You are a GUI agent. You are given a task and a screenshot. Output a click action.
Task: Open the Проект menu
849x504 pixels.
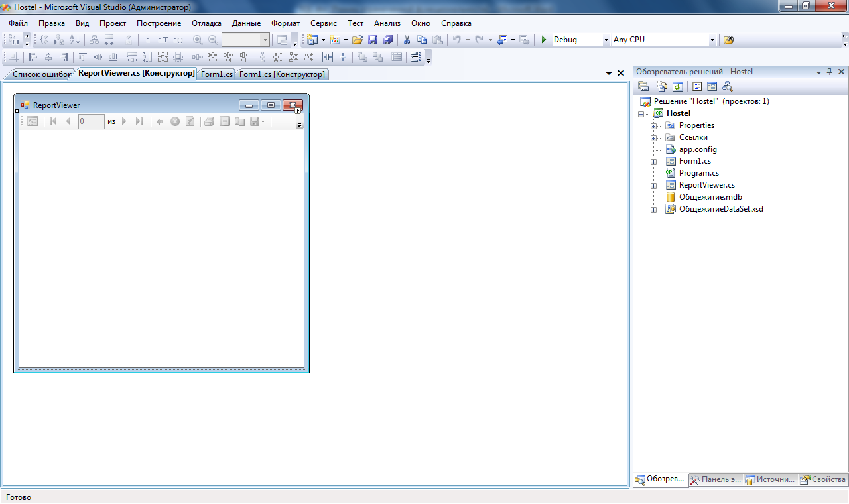113,23
